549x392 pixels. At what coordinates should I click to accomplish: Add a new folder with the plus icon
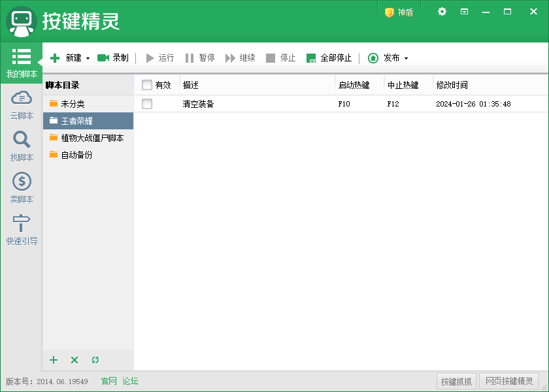click(53, 360)
